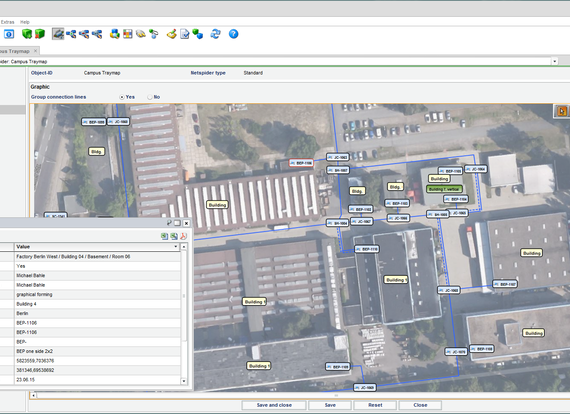Click the document with checkmark toolbar icon
The image size is (570, 414).
pos(185,34)
